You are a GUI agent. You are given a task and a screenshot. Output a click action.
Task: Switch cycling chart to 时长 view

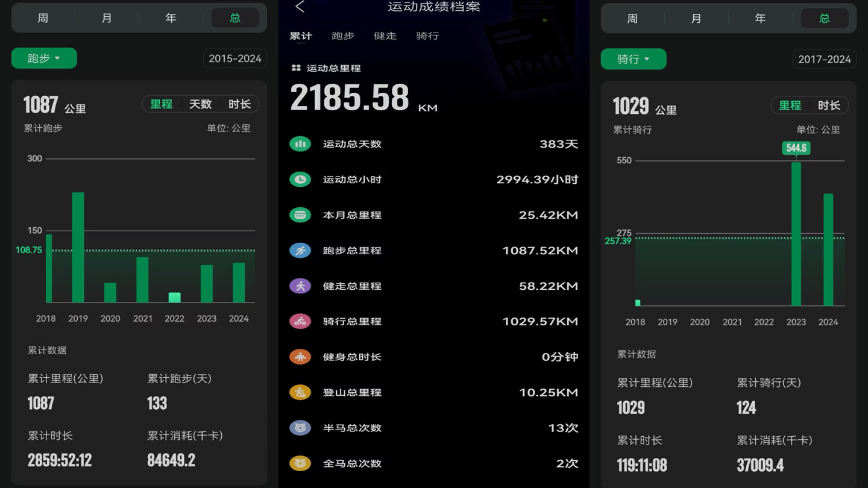coord(829,105)
